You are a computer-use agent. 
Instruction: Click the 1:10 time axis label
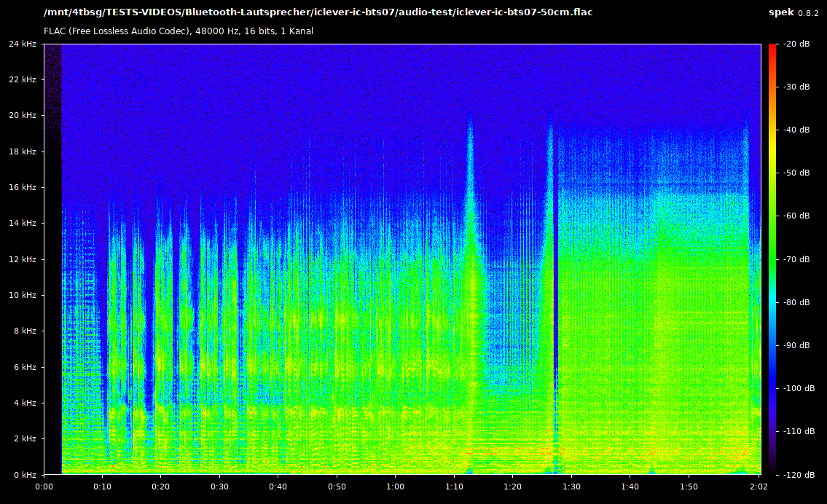tap(454, 487)
